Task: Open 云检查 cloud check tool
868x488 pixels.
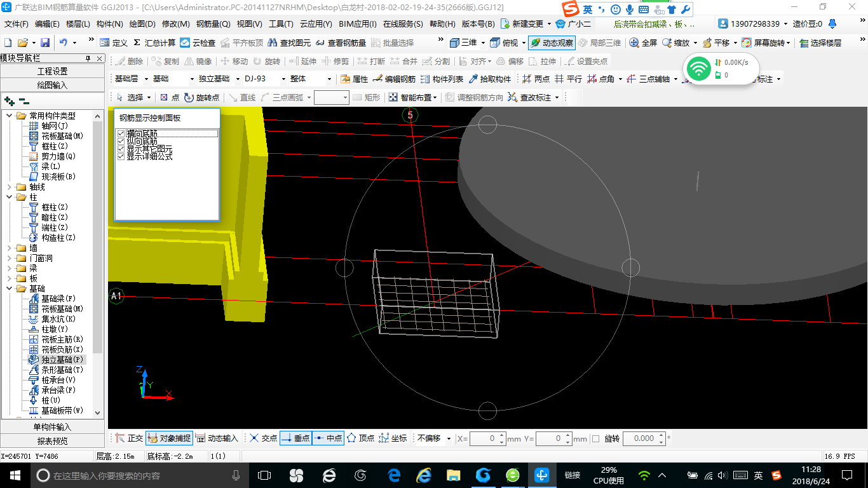Action: click(185, 43)
